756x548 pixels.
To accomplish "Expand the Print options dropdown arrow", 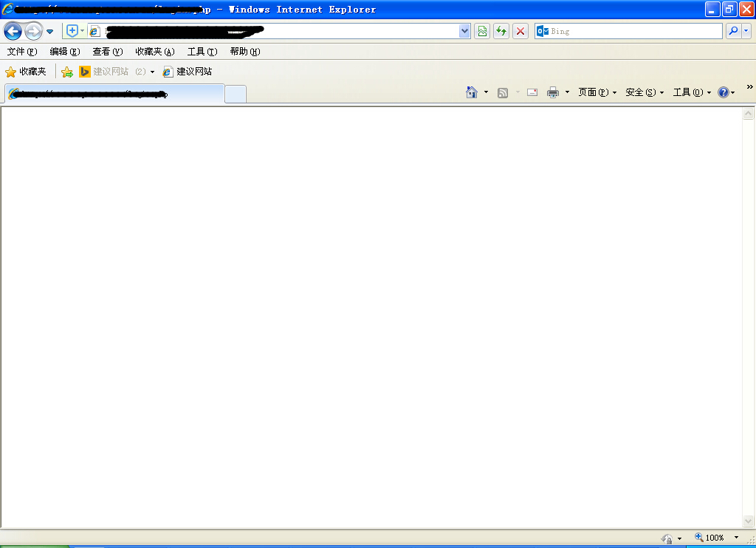I will point(567,92).
